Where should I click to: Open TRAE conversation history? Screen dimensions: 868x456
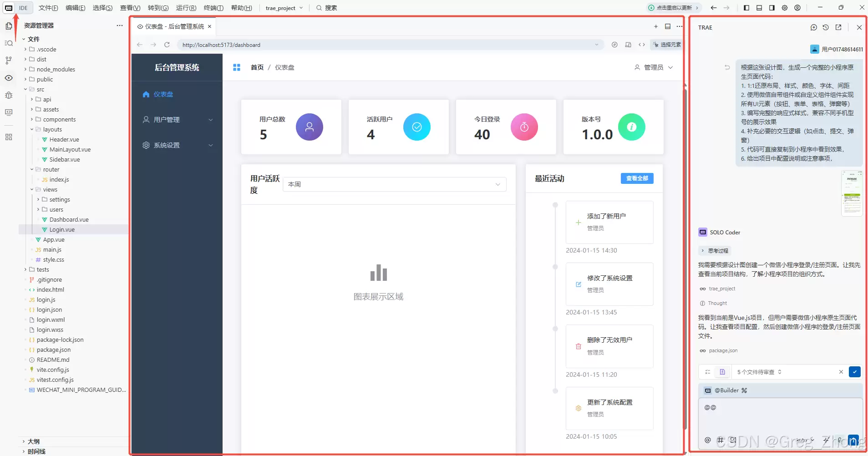[x=825, y=27]
